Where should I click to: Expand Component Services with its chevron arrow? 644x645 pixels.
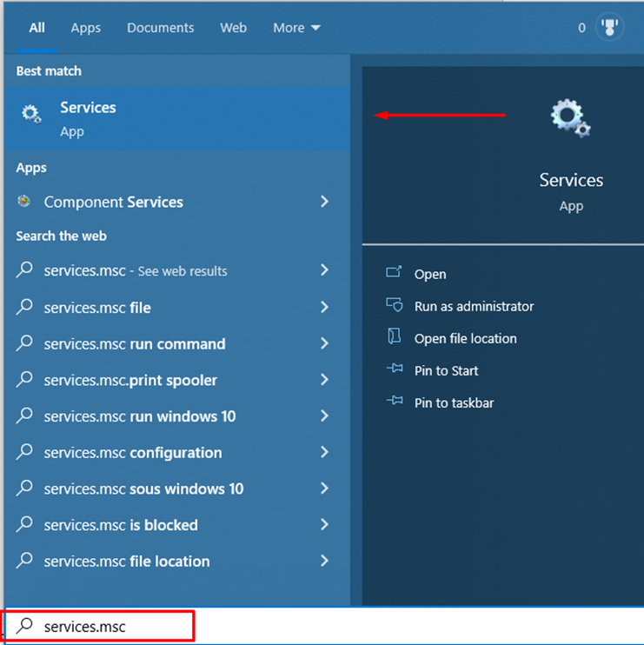pos(324,202)
